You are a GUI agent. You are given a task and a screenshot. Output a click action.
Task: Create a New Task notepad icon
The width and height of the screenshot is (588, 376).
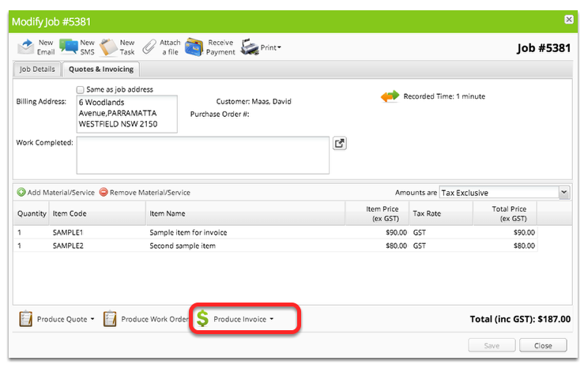(x=108, y=47)
